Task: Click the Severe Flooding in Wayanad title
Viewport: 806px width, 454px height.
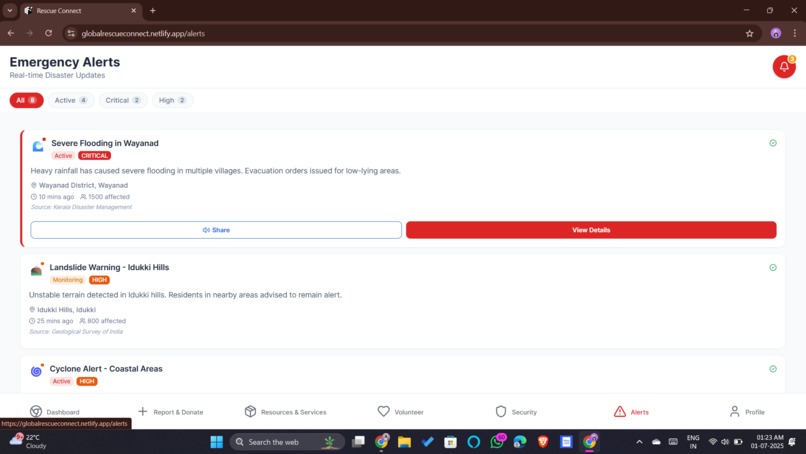Action: point(105,143)
